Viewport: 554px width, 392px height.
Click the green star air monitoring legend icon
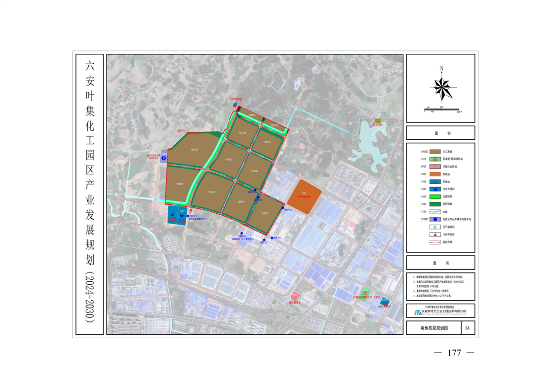(x=436, y=227)
